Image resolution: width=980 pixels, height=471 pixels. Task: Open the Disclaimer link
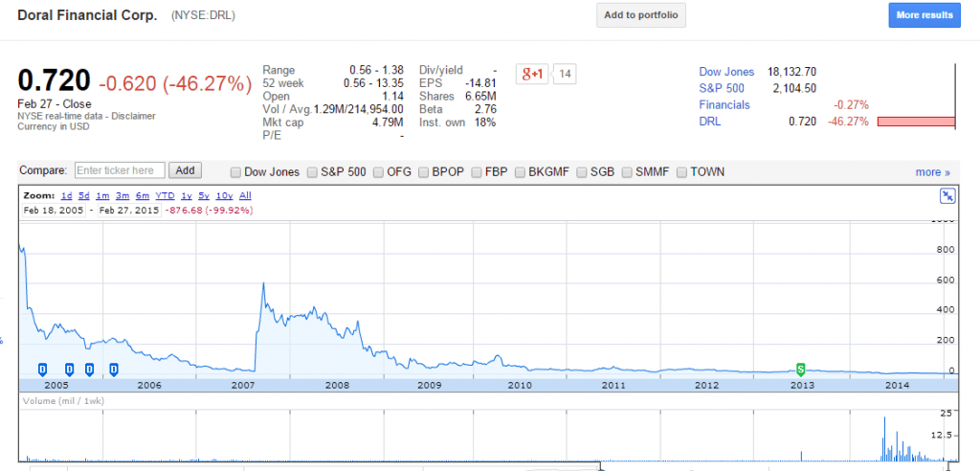coord(134,116)
